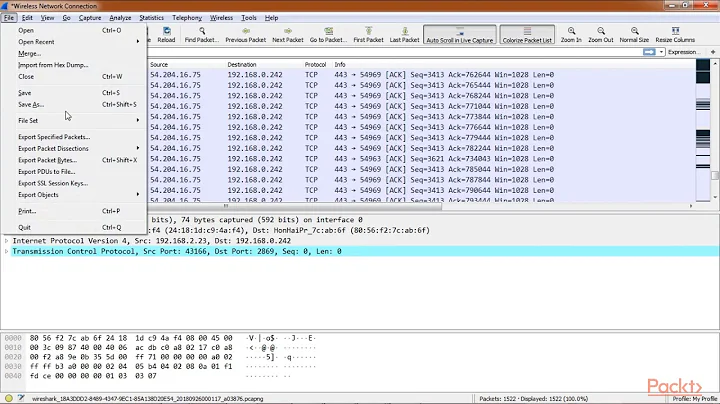
Task: Open Go to Packet tool
Action: pos(328,34)
